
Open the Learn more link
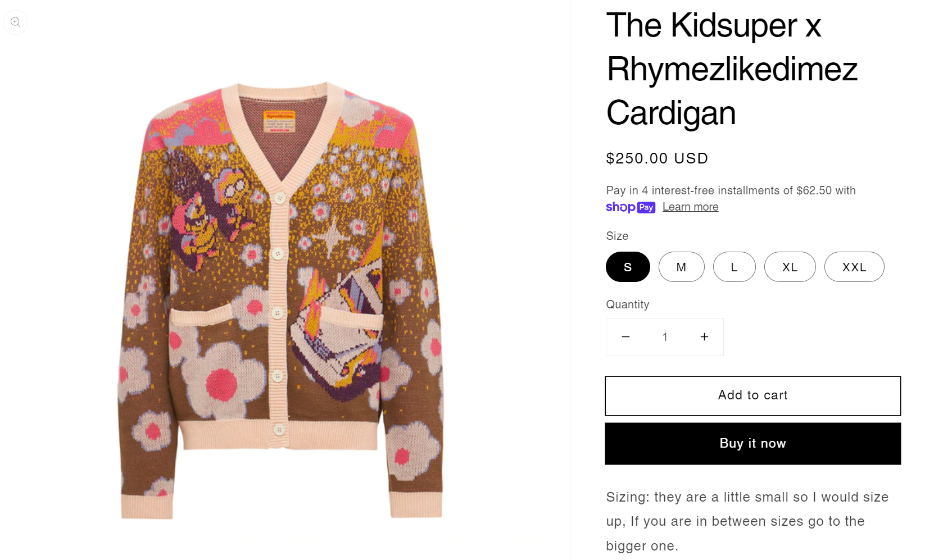[x=690, y=207]
